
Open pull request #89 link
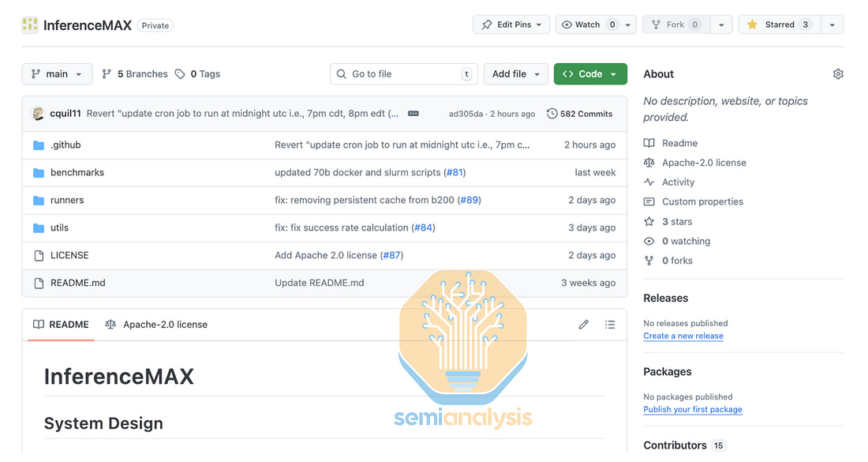point(469,200)
